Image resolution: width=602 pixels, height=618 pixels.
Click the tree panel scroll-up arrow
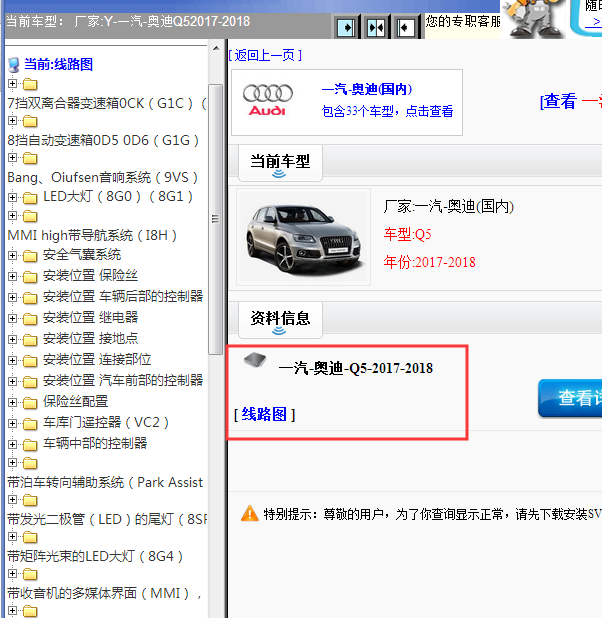point(216,48)
